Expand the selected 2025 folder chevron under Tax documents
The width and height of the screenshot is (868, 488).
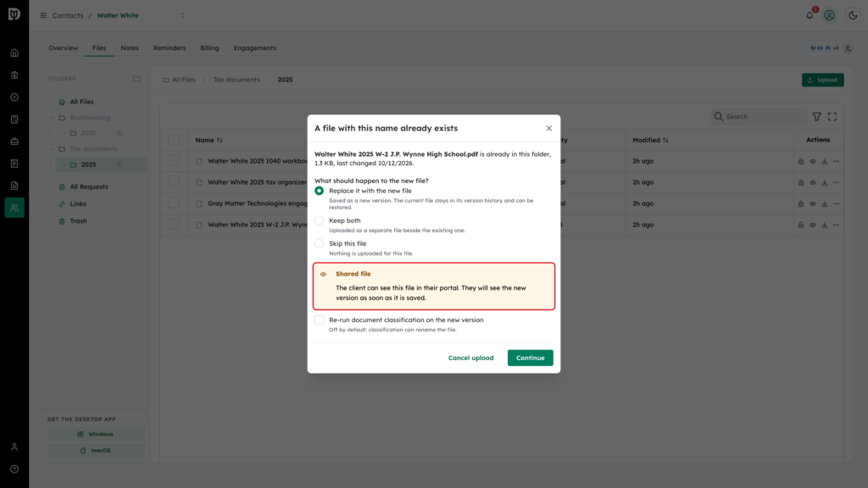(64, 165)
